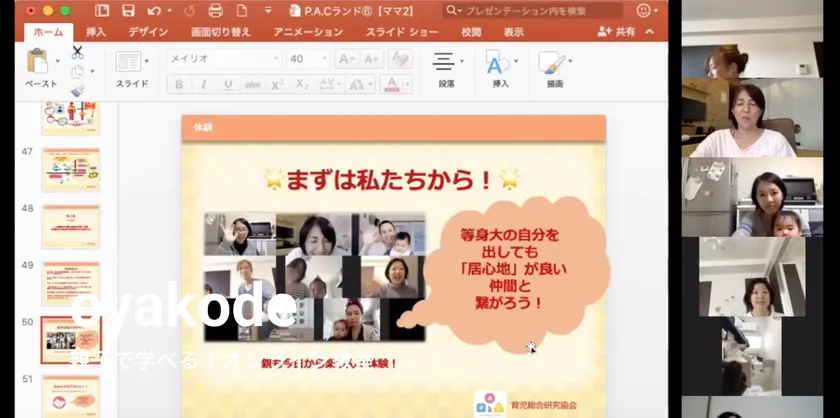Click the Undo arrow icon
840x418 pixels.
point(154,11)
